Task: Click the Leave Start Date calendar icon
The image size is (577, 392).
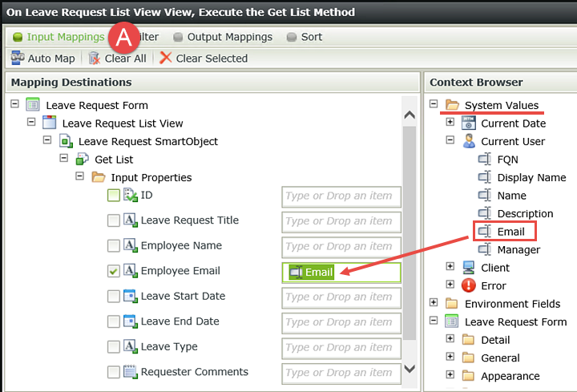Action: point(131,296)
